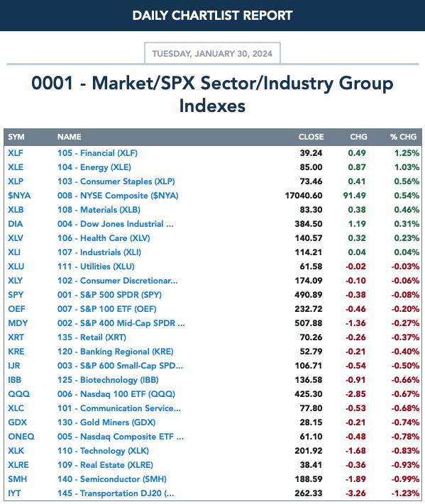The width and height of the screenshot is (425, 504).
Task: Click the CHG column header
Action: tap(358, 137)
